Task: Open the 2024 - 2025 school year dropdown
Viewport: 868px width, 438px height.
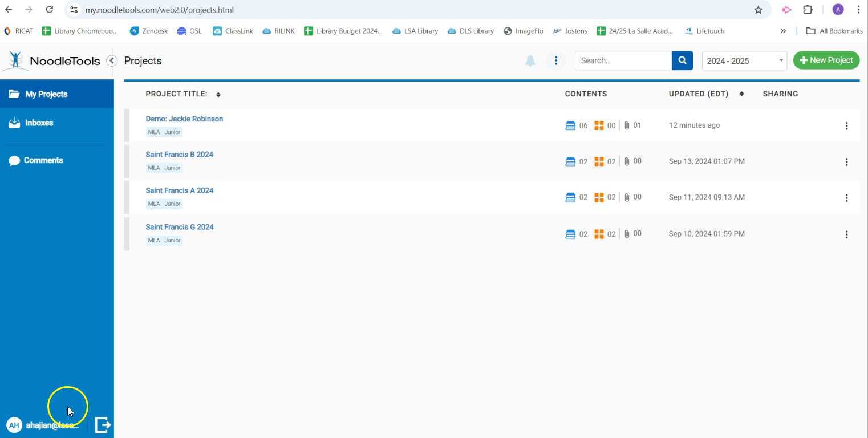Action: pyautogui.click(x=743, y=60)
